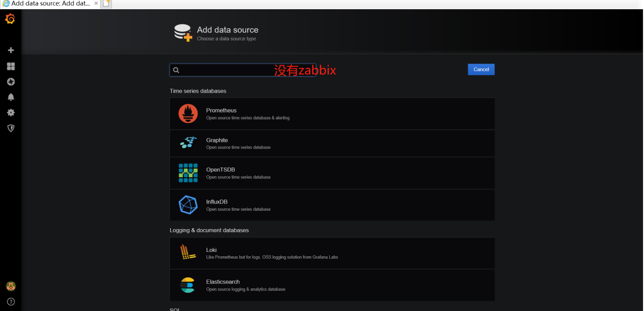This screenshot has height=311, width=644.
Task: Click "Open source logging & analytics database"
Action: pos(246,289)
